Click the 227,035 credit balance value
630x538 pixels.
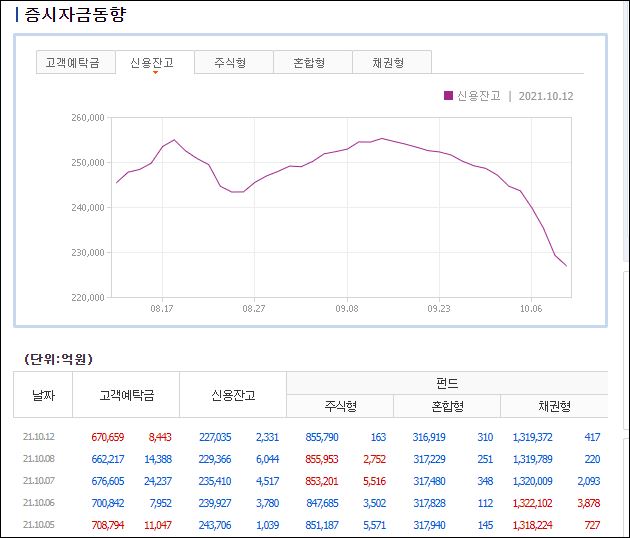click(x=215, y=437)
